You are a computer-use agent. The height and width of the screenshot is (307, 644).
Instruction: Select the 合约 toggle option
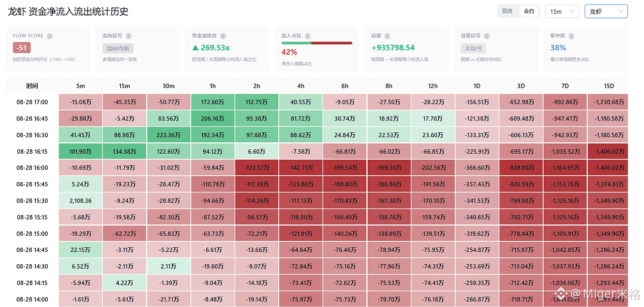tap(529, 11)
